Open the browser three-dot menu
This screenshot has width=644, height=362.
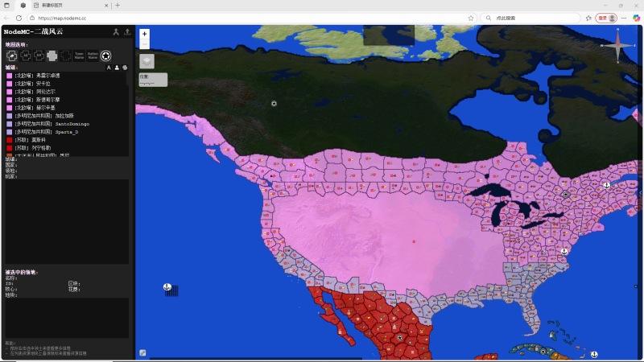[623, 18]
